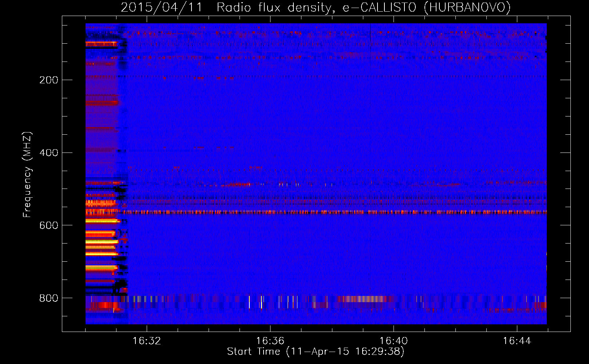This screenshot has height=364, width=589.
Task: Select the Start Time (11-Apr-15 16:29:38) axis label
Action: tap(316, 352)
